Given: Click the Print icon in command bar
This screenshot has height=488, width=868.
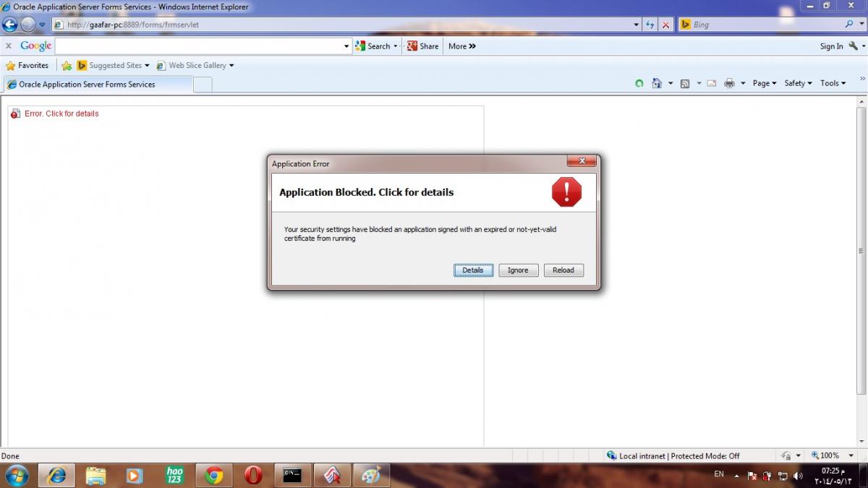Looking at the screenshot, I should coord(729,83).
